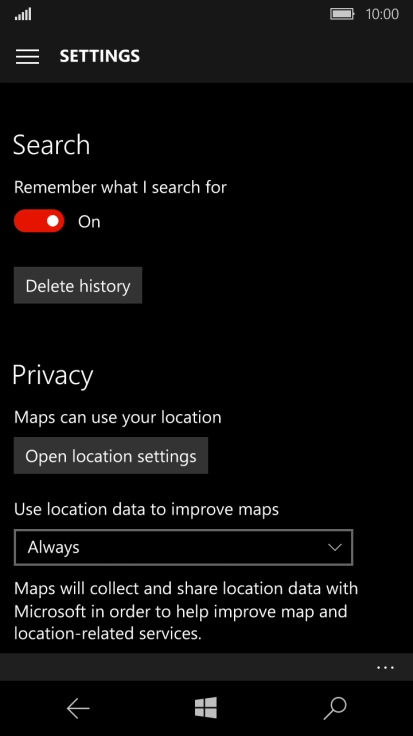Open the hamburger navigation menu
413x736 pixels.
pos(27,56)
